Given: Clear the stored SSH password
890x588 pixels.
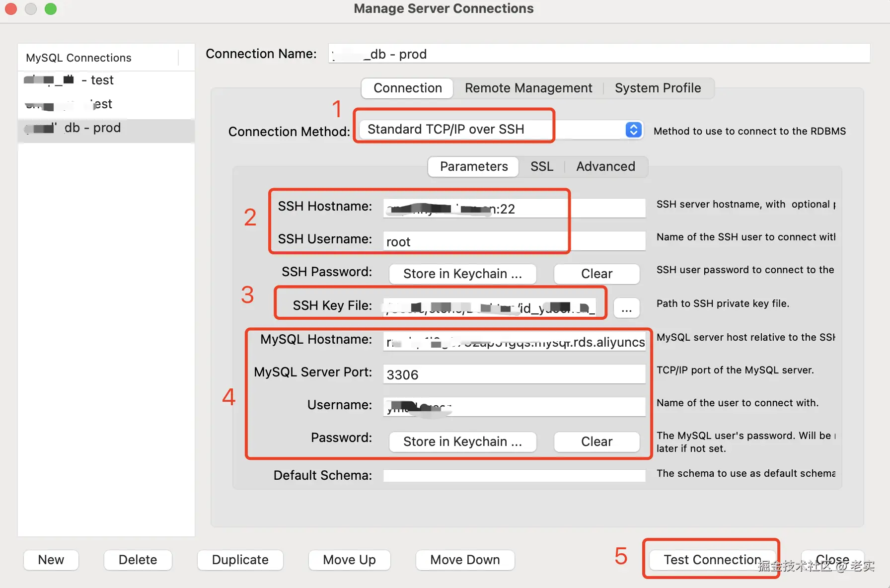Looking at the screenshot, I should click(596, 274).
